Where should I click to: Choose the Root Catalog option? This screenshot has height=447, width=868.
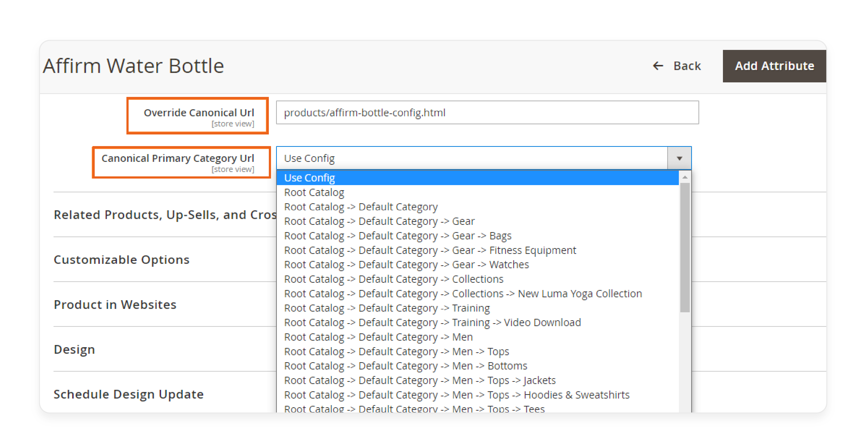click(x=477, y=192)
